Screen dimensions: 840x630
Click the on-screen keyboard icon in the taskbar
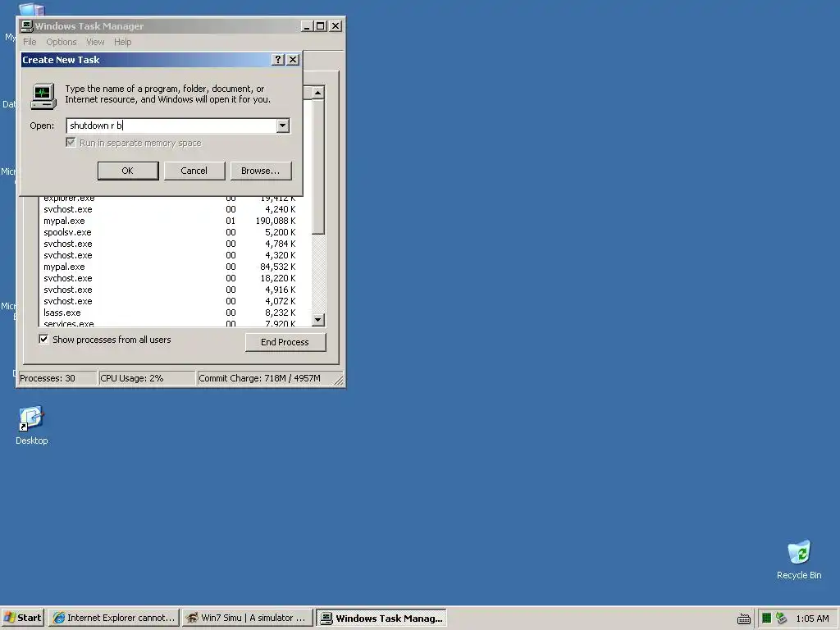click(743, 619)
